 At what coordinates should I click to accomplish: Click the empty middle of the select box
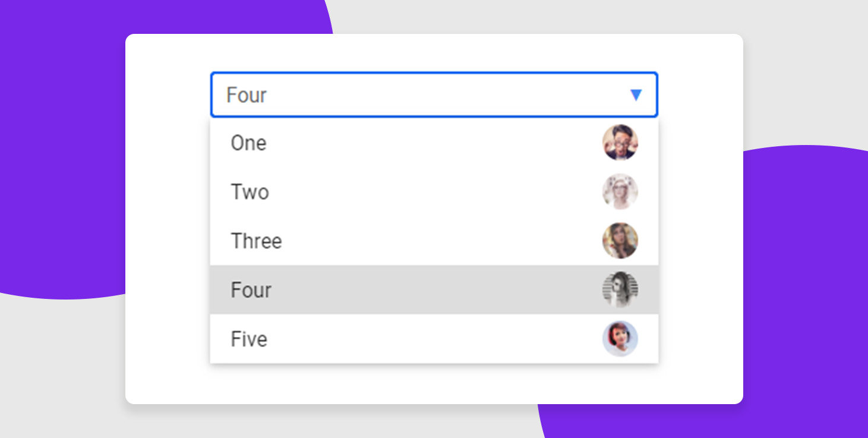point(434,95)
